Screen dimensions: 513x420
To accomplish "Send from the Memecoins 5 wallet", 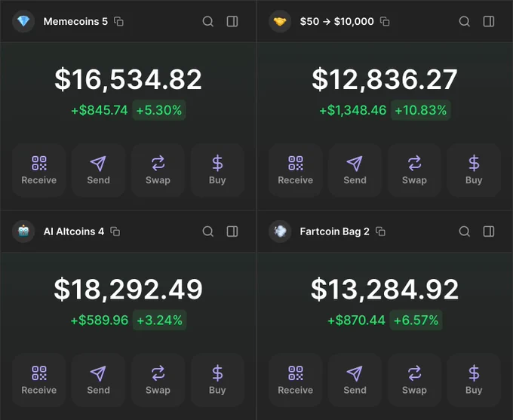I will pyautogui.click(x=99, y=170).
